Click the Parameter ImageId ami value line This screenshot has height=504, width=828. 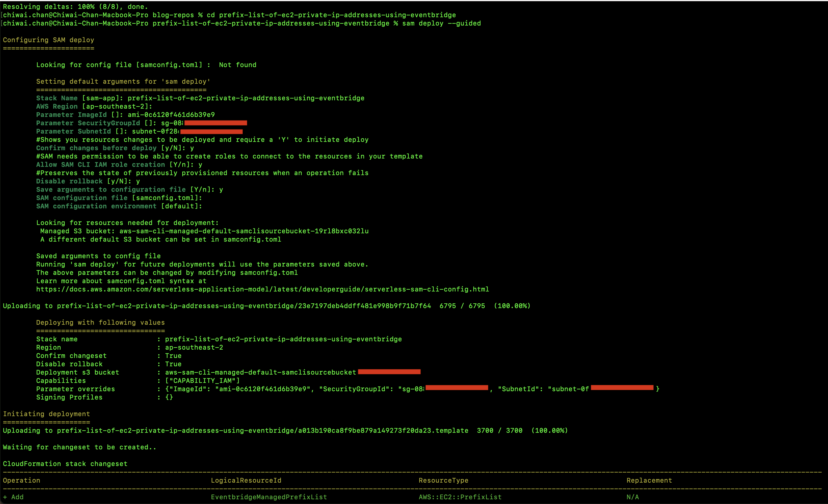[125, 115]
